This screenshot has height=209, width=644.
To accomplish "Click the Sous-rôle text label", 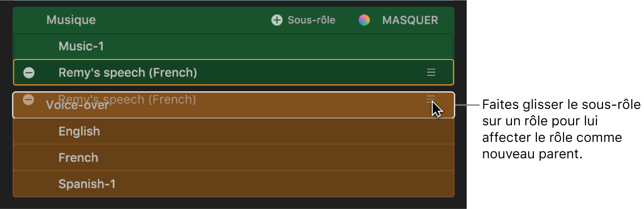I will pyautogui.click(x=311, y=20).
